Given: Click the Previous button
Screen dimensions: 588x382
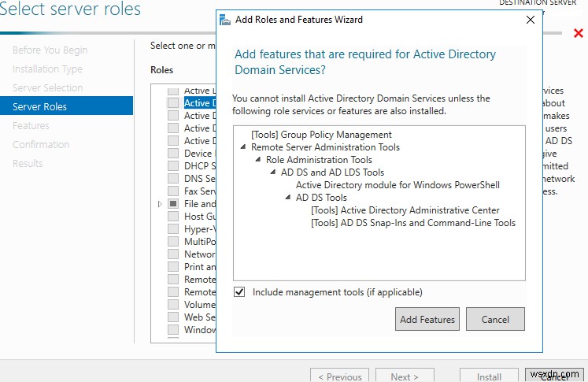Looking at the screenshot, I should 340,375.
